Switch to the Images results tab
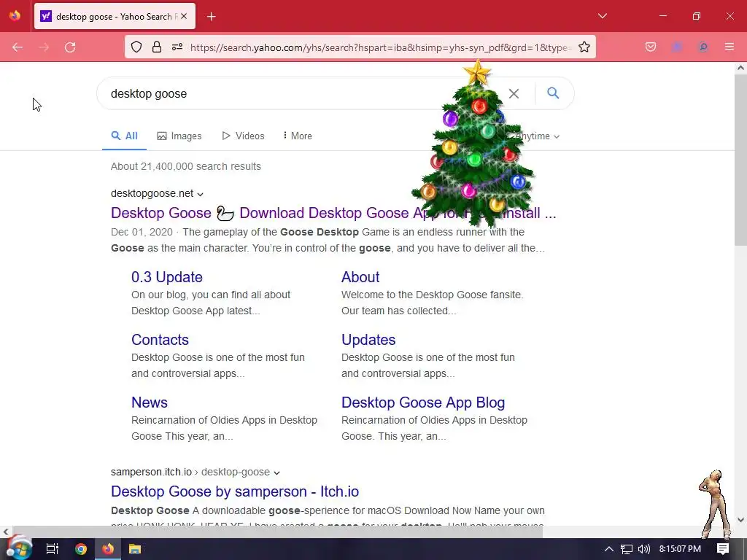 (x=179, y=136)
